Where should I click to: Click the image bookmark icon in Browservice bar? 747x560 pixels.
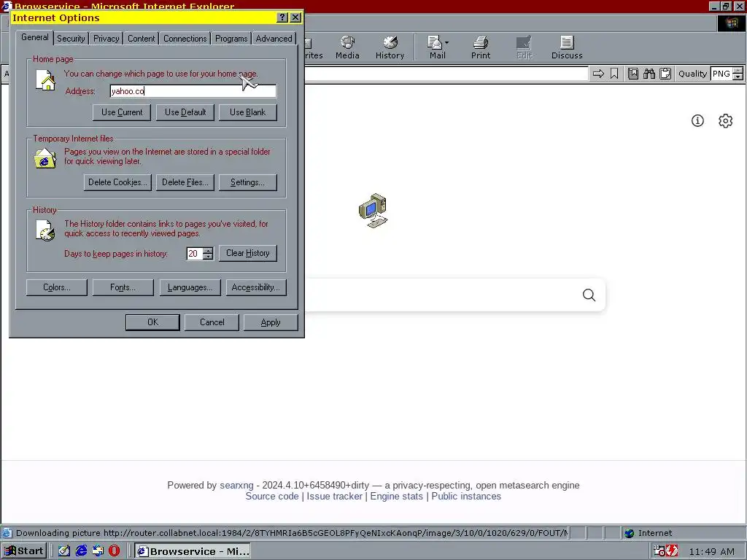pos(632,74)
